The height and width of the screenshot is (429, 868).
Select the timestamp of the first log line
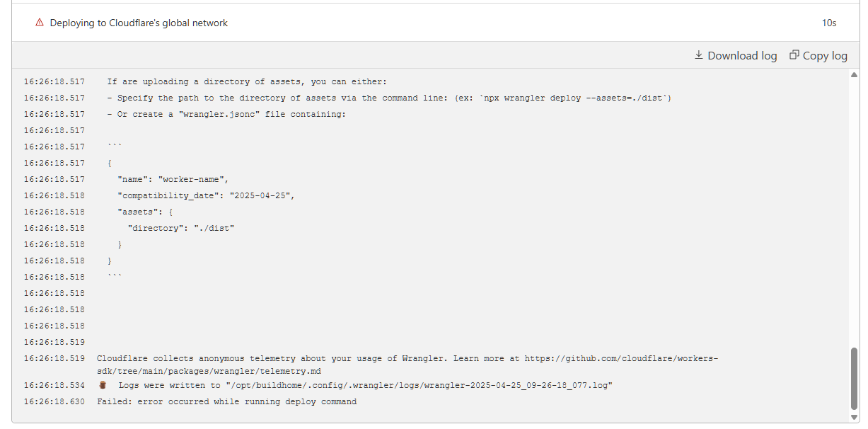pos(54,81)
